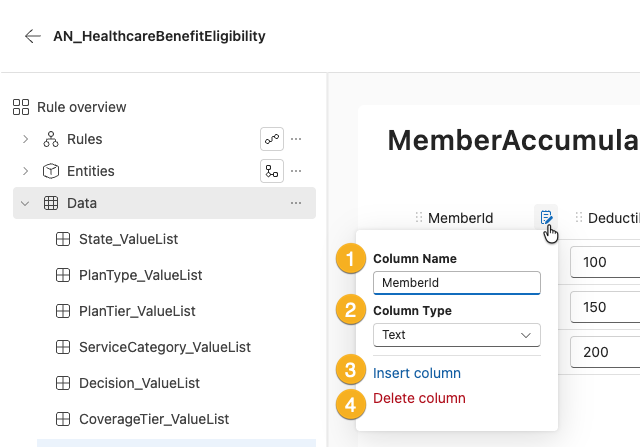
Task: Click the Decision_ValueList table icon
Action: click(63, 383)
